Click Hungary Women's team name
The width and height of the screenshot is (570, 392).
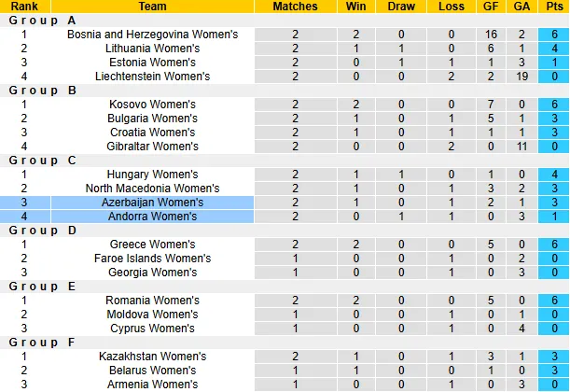[153, 175]
